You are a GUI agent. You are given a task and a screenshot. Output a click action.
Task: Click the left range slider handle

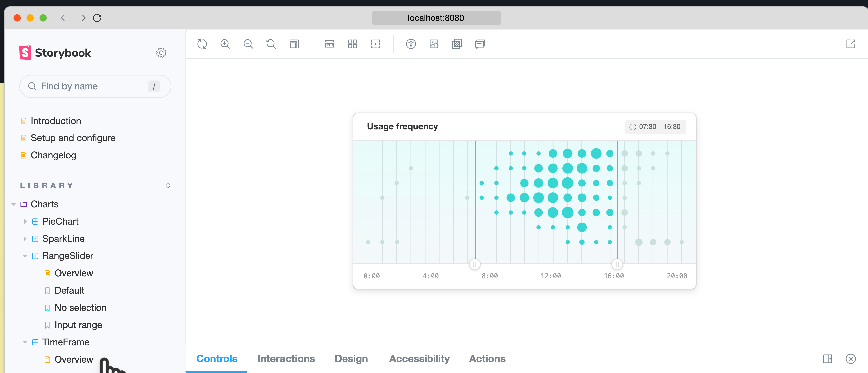475,264
